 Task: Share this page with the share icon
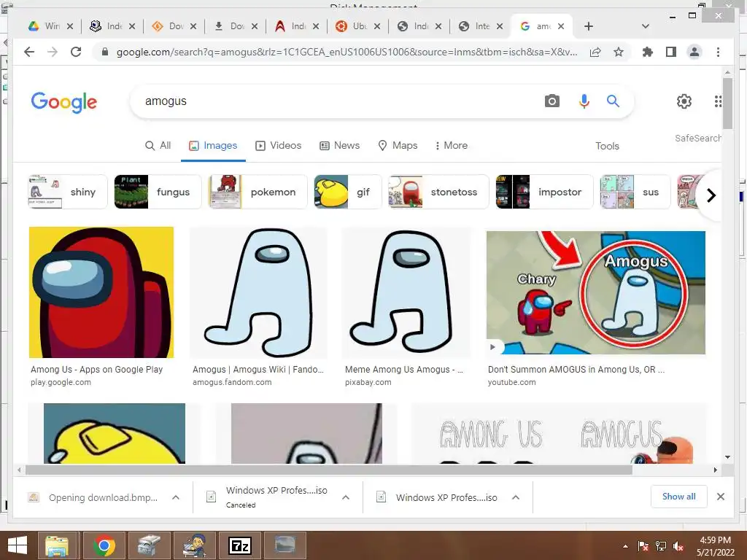click(x=595, y=52)
